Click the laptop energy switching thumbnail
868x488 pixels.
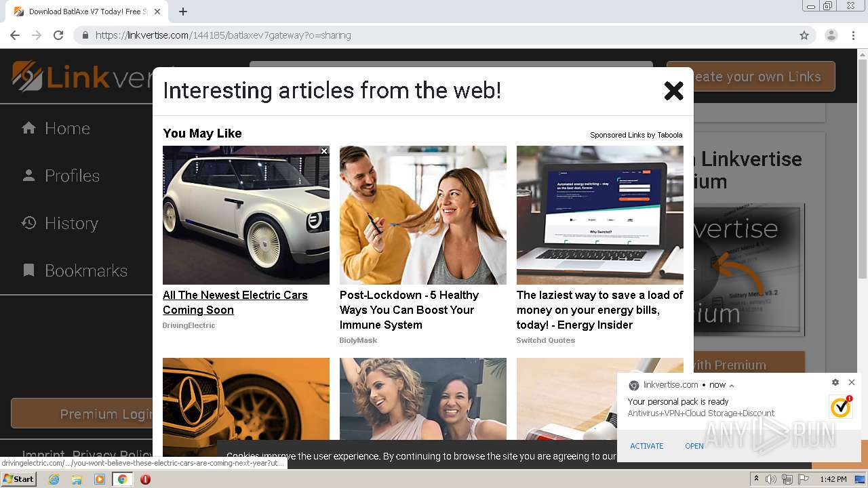600,215
